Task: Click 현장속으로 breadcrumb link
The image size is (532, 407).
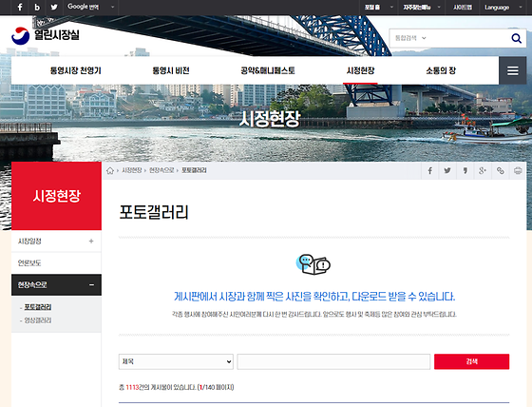Action: point(161,170)
